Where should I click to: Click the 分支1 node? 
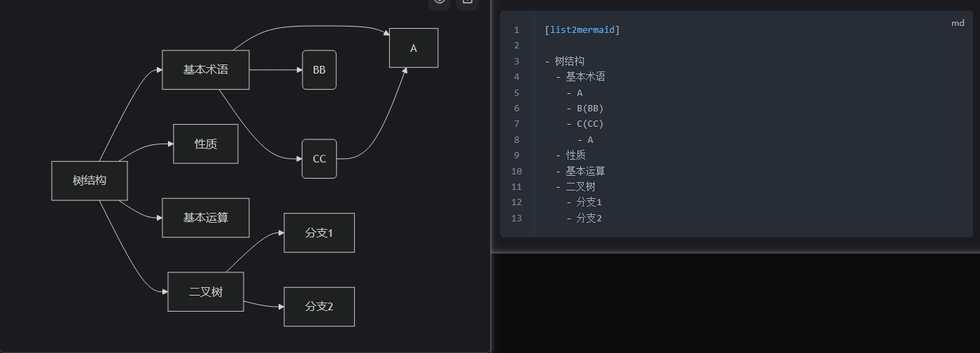(319, 233)
